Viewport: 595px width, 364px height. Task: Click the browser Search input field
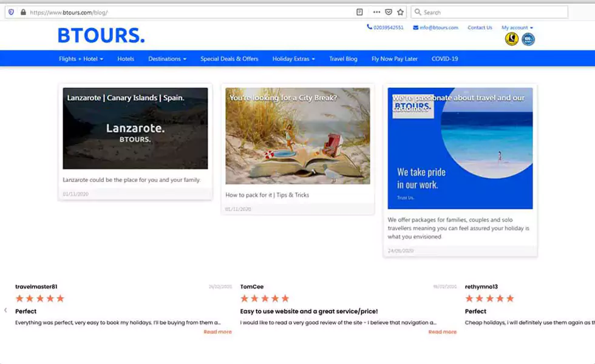(492, 12)
